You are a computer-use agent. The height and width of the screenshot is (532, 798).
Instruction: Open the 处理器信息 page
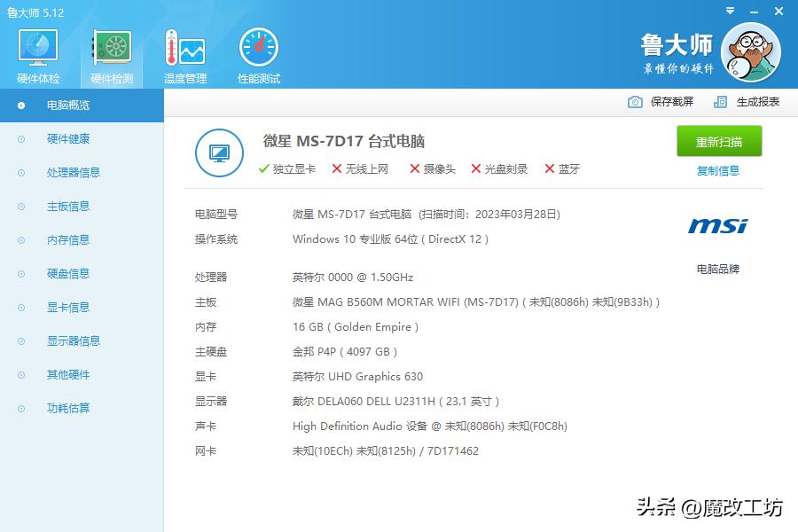click(x=71, y=173)
